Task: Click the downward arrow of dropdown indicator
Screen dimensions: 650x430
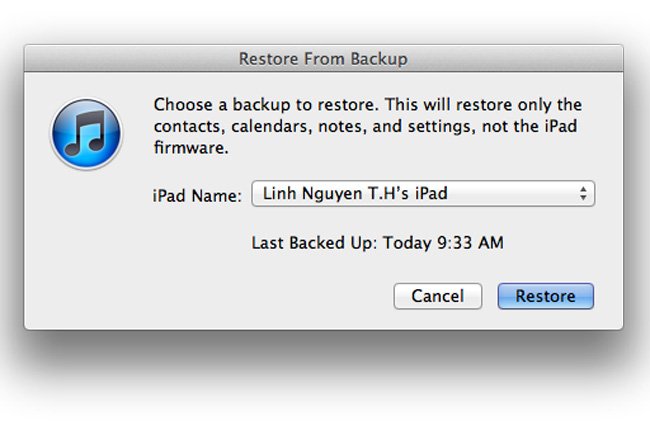Action: [583, 198]
